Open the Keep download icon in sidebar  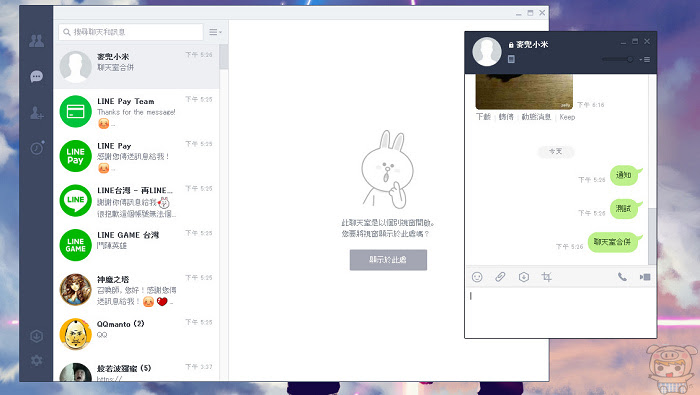pyautogui.click(x=36, y=336)
